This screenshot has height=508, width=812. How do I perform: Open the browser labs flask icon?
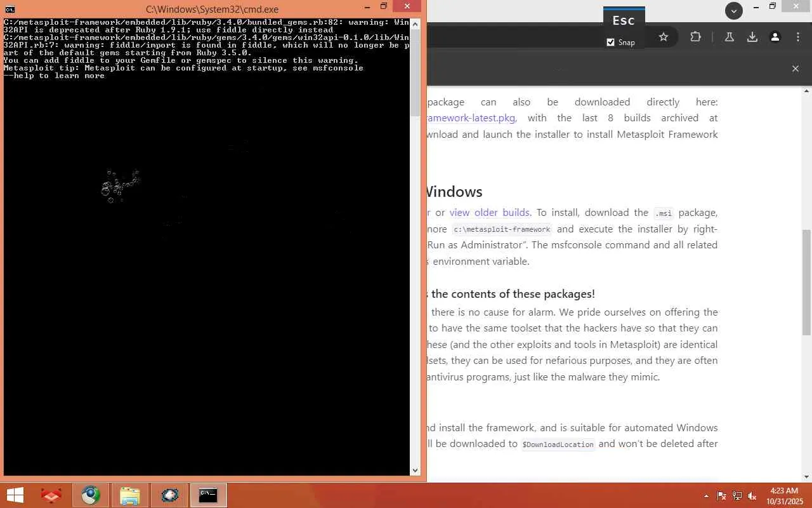click(730, 37)
